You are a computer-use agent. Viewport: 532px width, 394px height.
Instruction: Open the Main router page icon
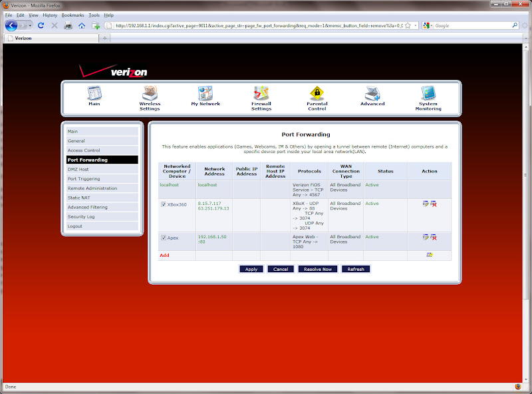click(94, 93)
